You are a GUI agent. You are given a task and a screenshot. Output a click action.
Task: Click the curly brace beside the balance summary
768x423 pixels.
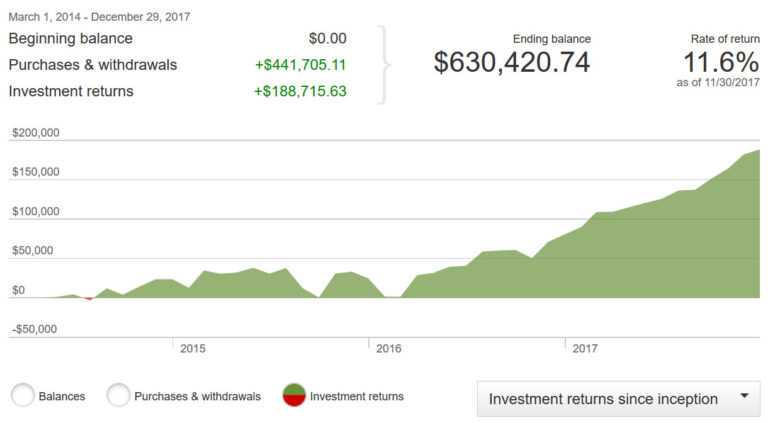(x=386, y=65)
